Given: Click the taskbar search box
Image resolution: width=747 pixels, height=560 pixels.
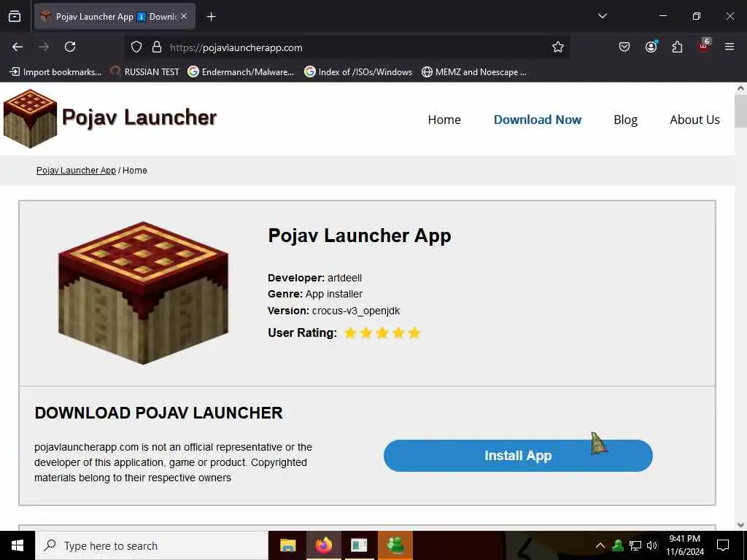Looking at the screenshot, I should [152, 545].
